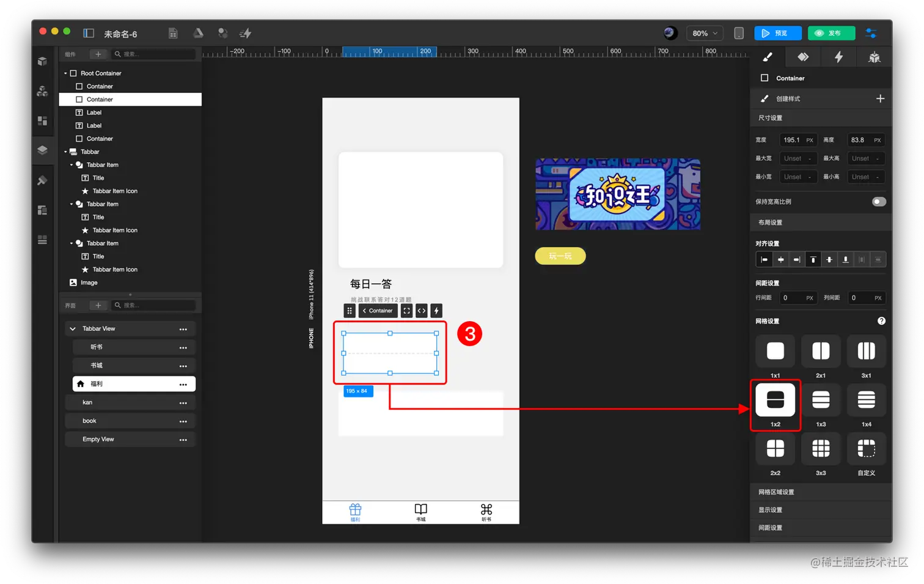Viewport: 924px width, 584px height.
Task: Click align bottom icon in 对齐设置
Action: coord(846,260)
